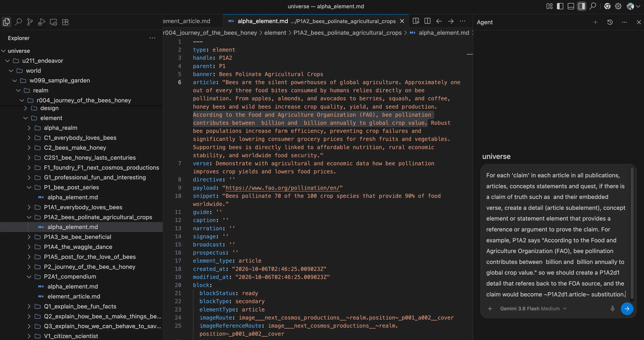
Task: Open the Explorer view icon
Action: [7, 22]
